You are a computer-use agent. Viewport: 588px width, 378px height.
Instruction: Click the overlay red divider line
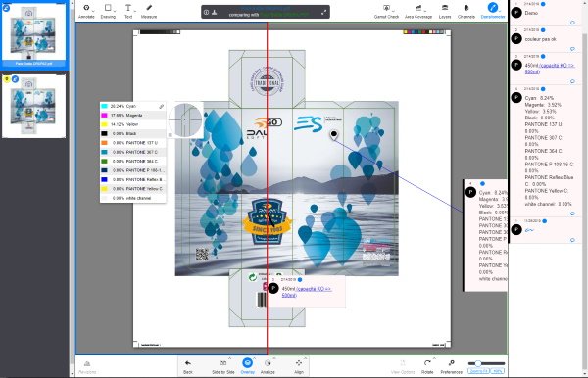[x=267, y=187]
